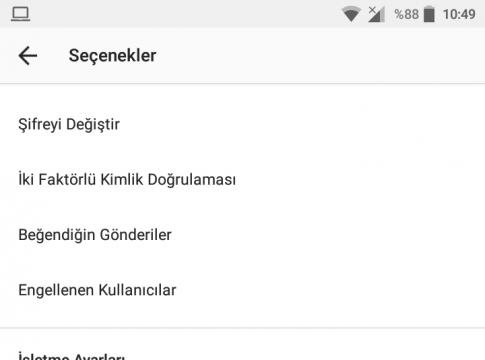View posts you've liked entry

(242, 235)
